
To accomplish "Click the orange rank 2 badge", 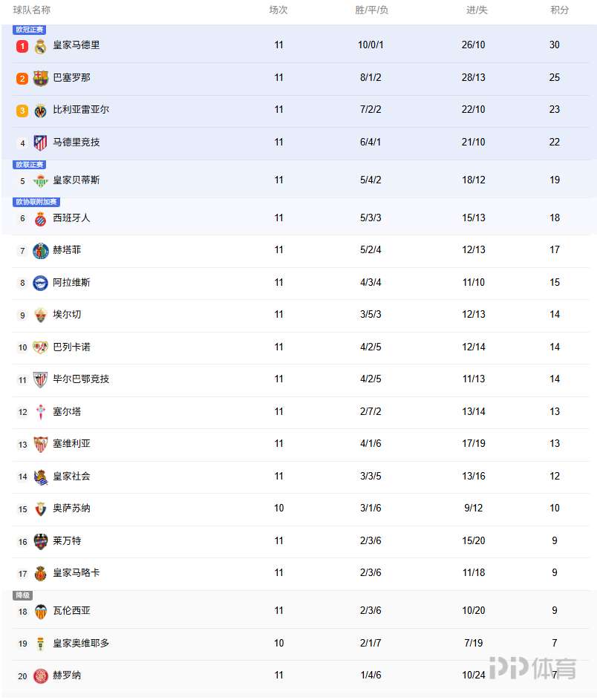I will 22,78.
